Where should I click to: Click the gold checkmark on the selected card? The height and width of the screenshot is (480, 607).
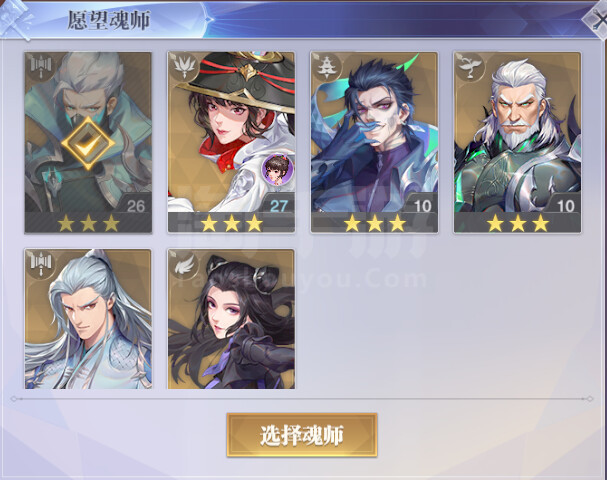[88, 143]
